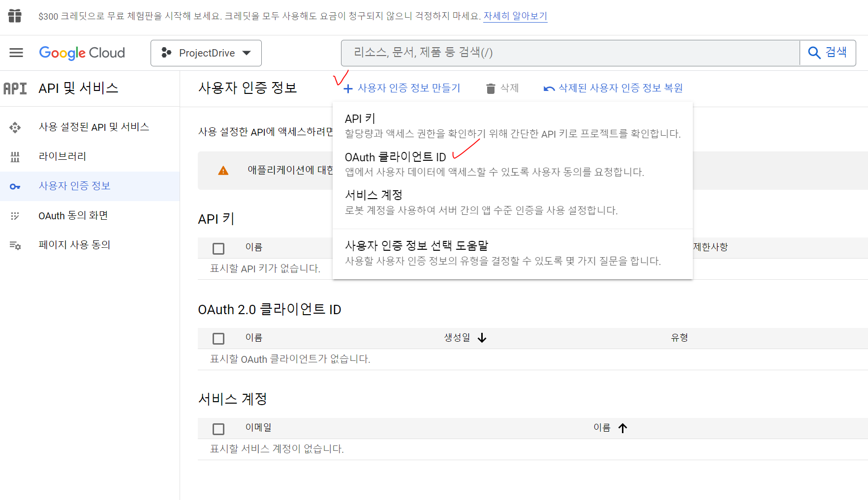This screenshot has height=500, width=868.
Task: Select all OAuth 2.0 client IDs checkbox
Action: click(218, 339)
